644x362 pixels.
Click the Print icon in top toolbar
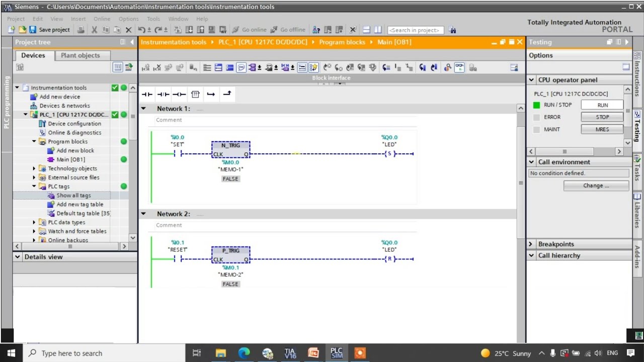80,30
